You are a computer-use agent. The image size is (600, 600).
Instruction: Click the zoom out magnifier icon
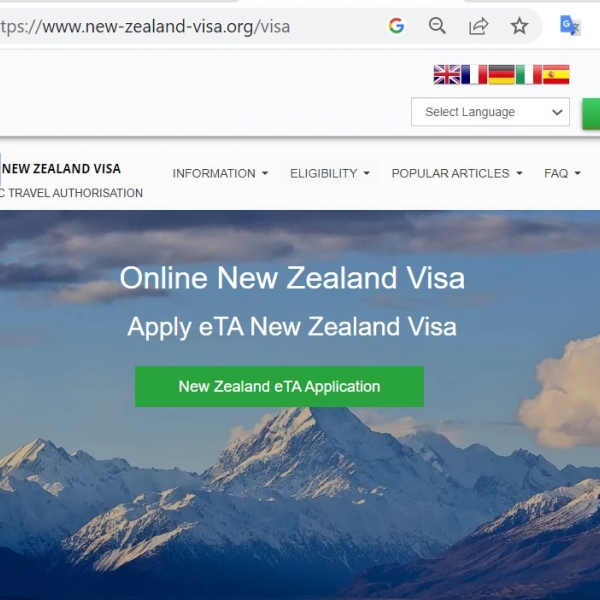pos(437,26)
